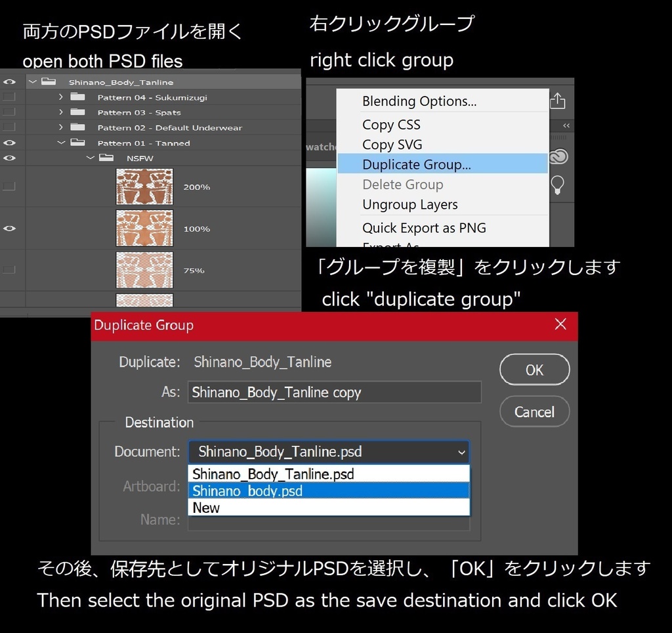672x633 pixels.
Task: Toggle visibility of the 100% layer
Action: click(9, 228)
